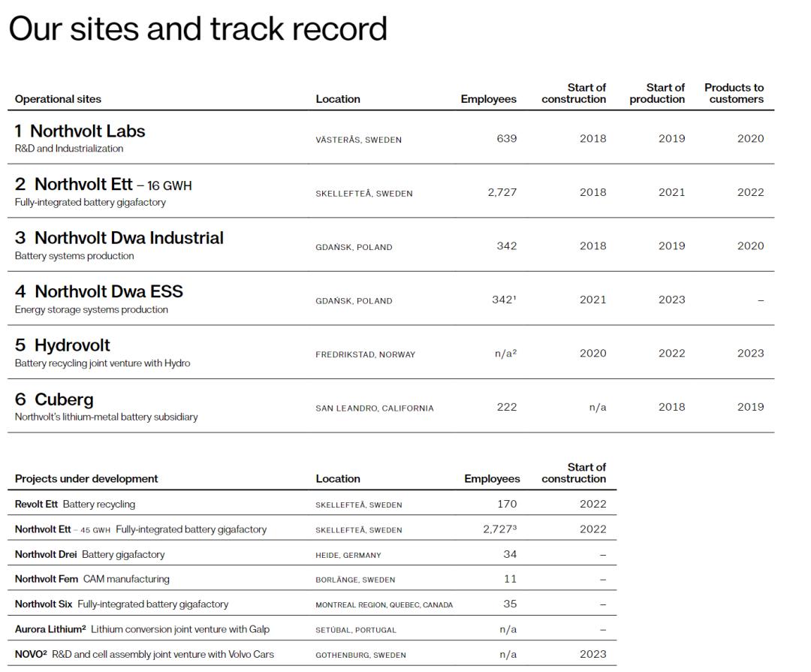811x672 pixels.
Task: Select the "5 Hydrovolt" site name
Action: coord(62,345)
